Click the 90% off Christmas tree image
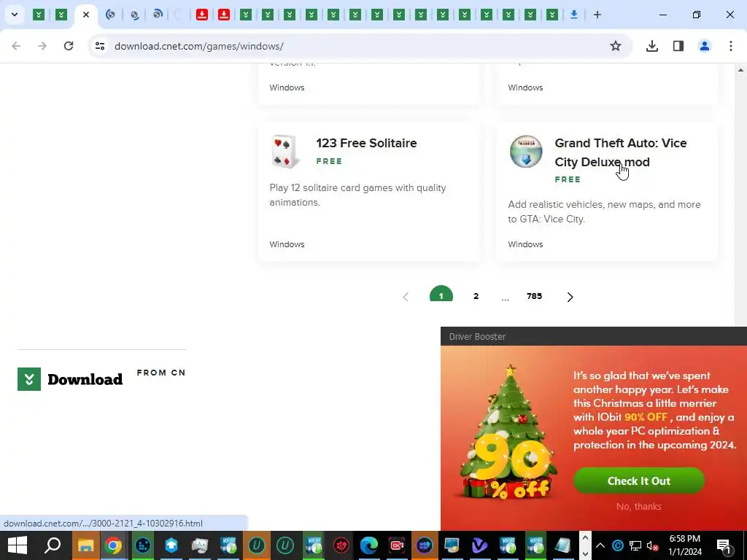The image size is (747, 560). (507, 432)
